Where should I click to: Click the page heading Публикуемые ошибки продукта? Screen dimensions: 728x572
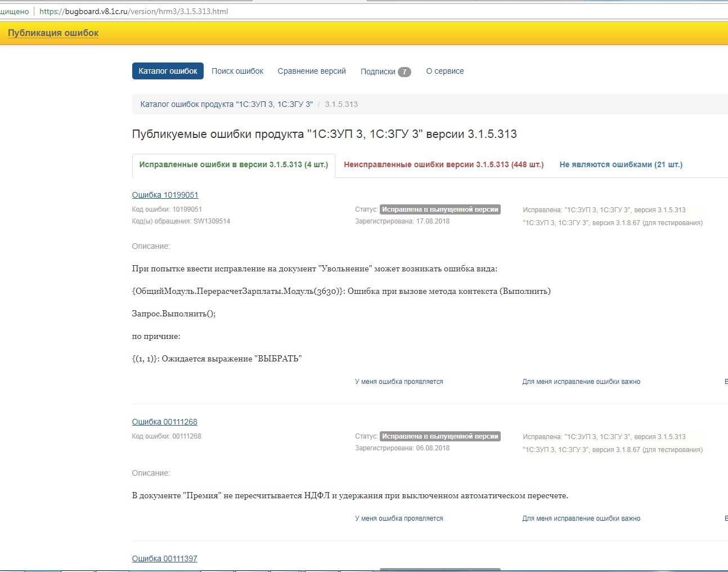(x=325, y=134)
